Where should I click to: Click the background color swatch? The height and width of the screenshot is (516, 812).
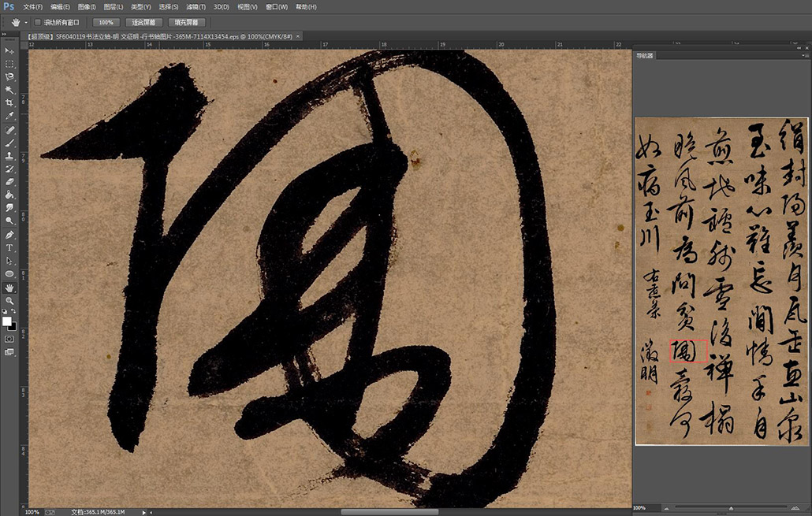(13, 327)
